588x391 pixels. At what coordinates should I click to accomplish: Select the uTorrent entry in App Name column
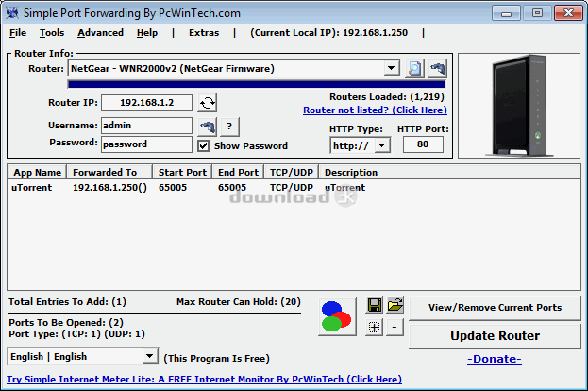[32, 188]
